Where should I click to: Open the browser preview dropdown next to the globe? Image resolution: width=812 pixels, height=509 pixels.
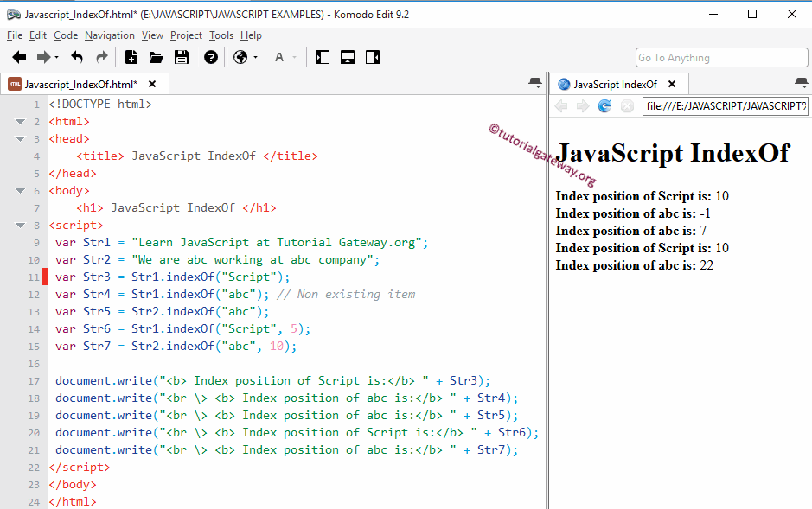pos(255,57)
